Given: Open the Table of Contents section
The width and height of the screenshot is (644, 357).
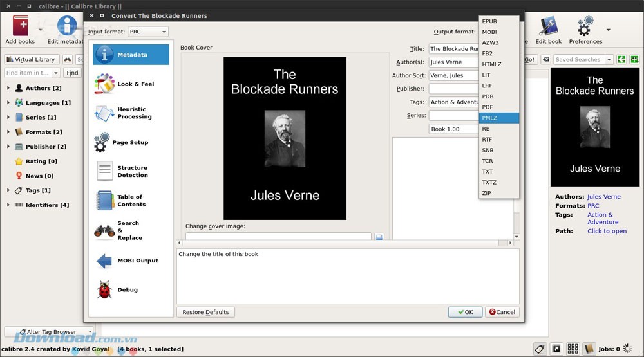Looking at the screenshot, I should [x=131, y=201].
